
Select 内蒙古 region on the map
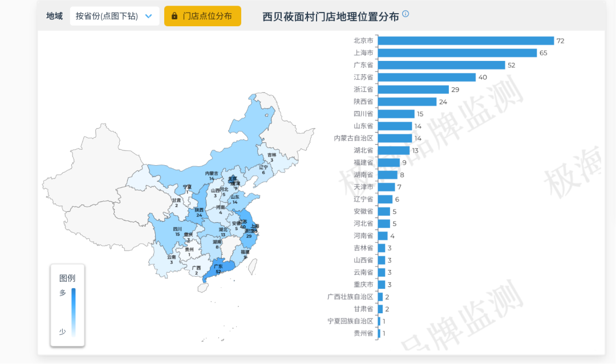212,175
